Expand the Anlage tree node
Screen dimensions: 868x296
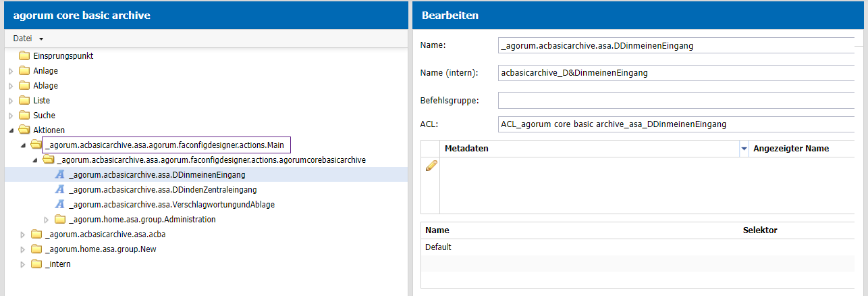(11, 70)
